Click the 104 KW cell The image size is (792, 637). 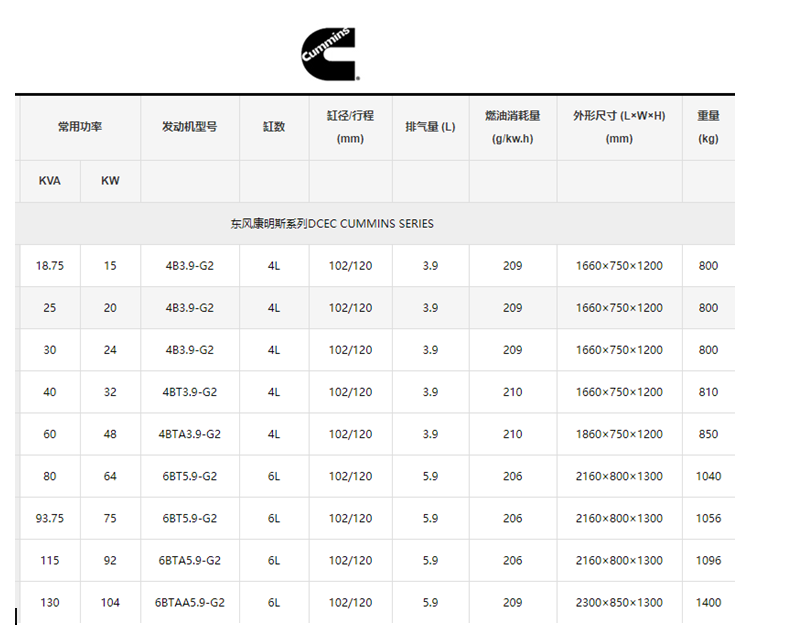110,602
